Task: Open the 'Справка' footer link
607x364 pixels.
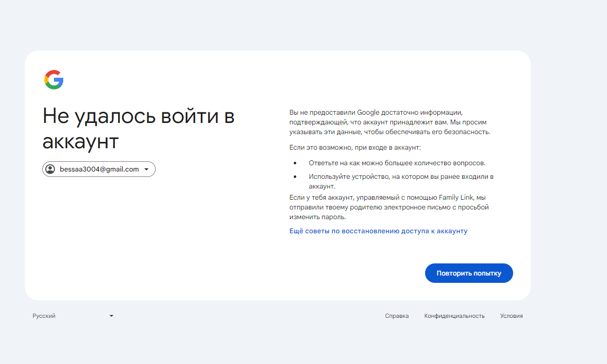Action: (396, 316)
